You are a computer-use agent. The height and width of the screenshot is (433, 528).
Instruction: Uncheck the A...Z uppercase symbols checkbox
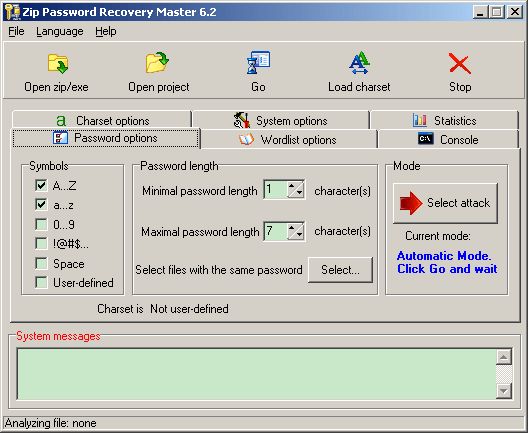tap(41, 185)
